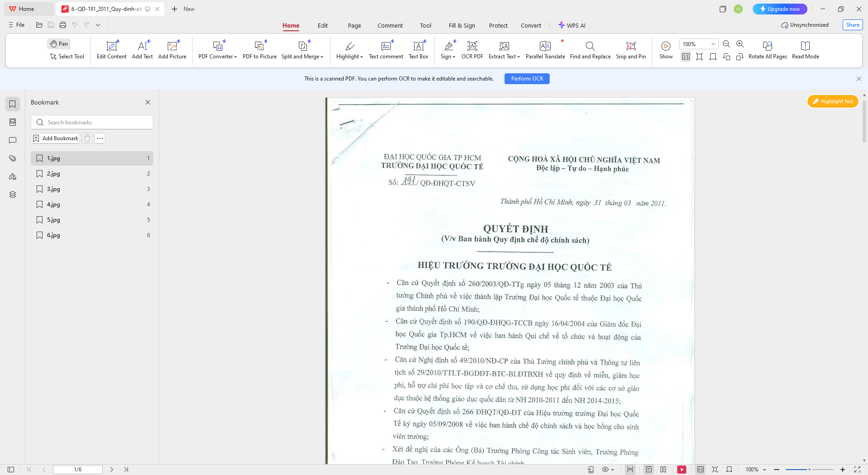
Task: Open the ribbon zoom percentage combo box
Action: coord(698,44)
